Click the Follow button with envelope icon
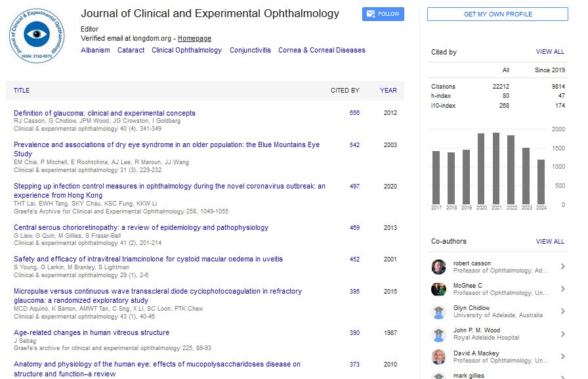588x379 pixels. coord(383,14)
